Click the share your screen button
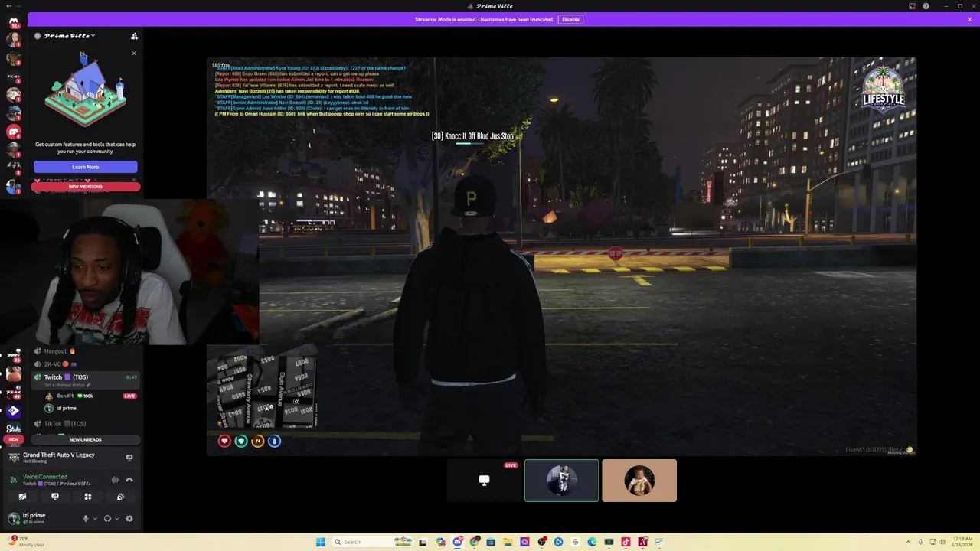This screenshot has height=551, width=980. 55,497
